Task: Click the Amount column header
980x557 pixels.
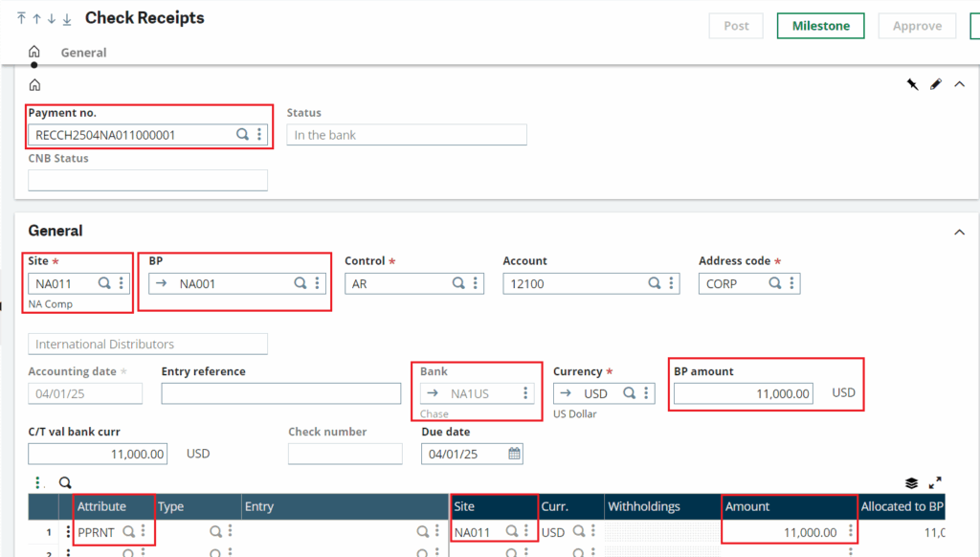Action: click(x=790, y=506)
